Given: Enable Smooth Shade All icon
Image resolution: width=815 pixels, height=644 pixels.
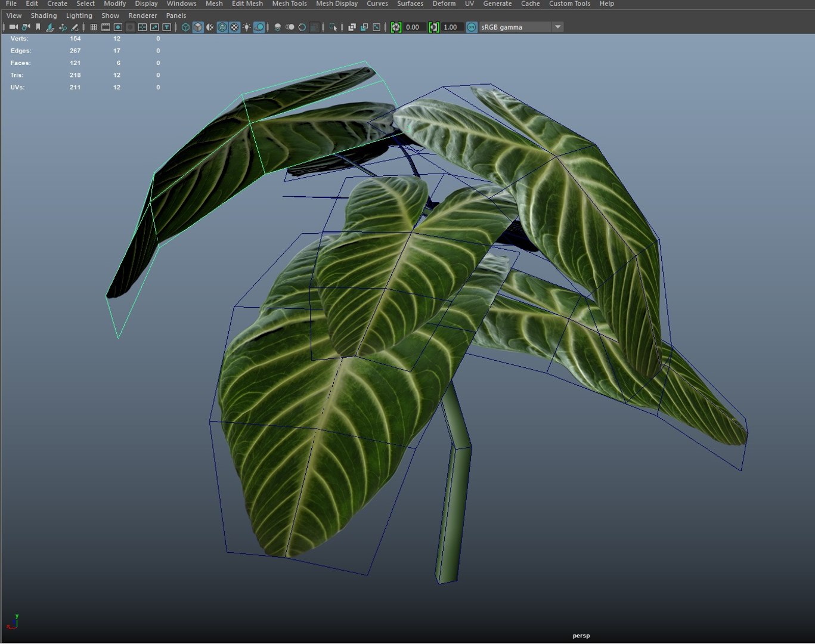Looking at the screenshot, I should 198,27.
